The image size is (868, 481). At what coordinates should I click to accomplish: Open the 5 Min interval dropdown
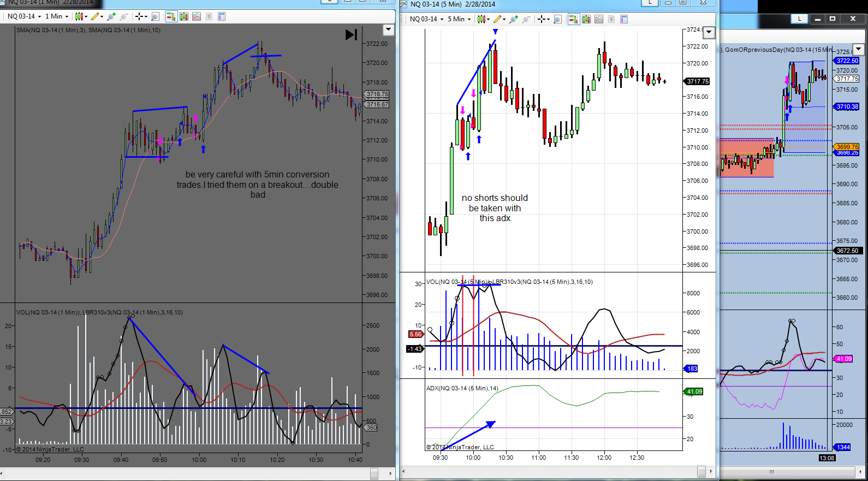[459, 19]
